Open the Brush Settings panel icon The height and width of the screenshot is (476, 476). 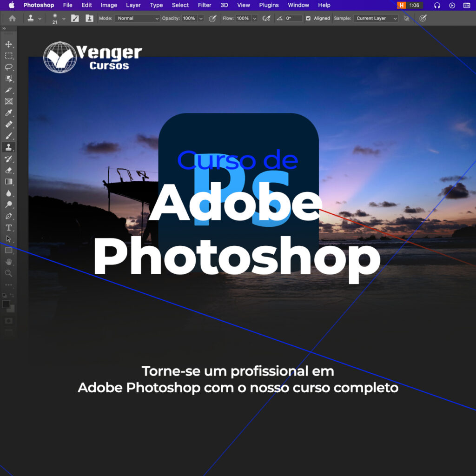(x=75, y=19)
